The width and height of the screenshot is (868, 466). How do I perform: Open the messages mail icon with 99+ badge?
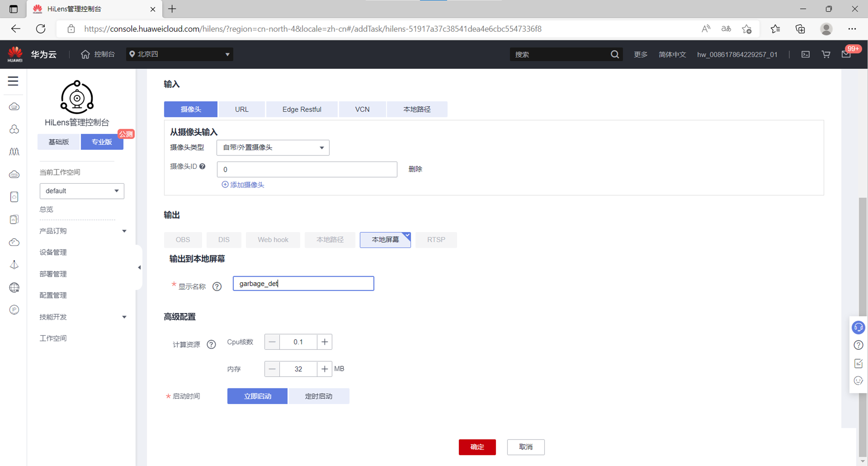[x=846, y=54]
